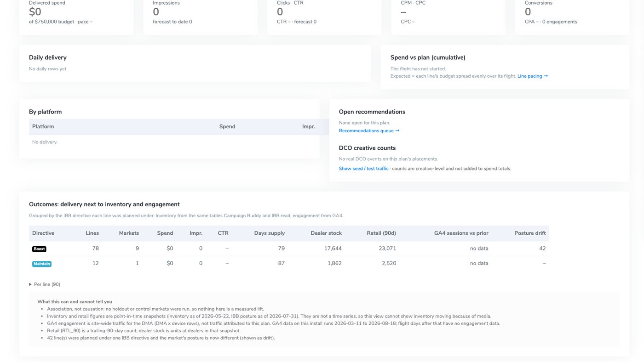644x362 pixels.
Task: Click the DCO creative counts heading
Action: [x=367, y=148]
